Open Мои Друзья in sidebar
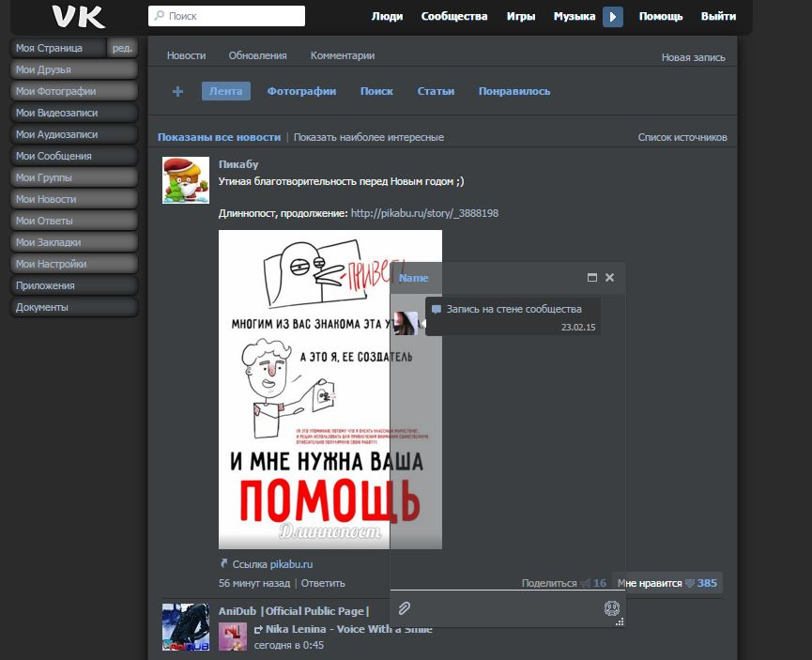 click(x=74, y=69)
